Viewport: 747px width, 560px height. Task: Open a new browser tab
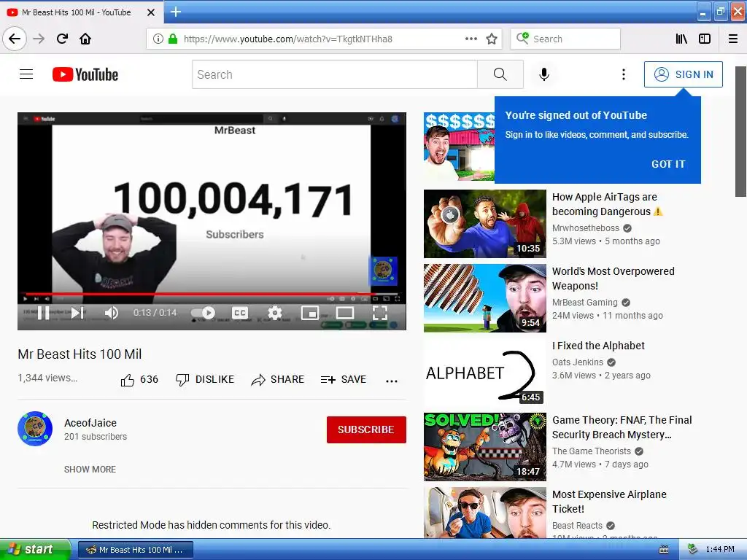[175, 12]
